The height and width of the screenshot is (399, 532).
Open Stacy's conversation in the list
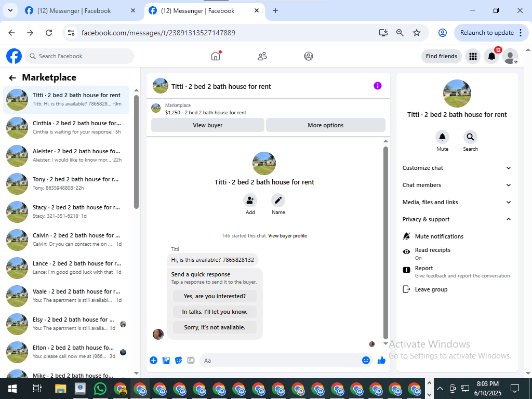click(x=66, y=212)
